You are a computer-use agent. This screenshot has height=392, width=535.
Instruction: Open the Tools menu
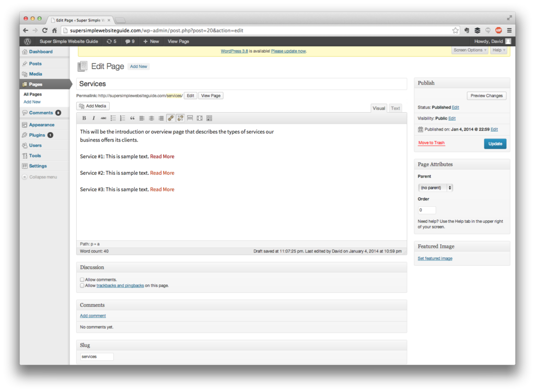[35, 156]
